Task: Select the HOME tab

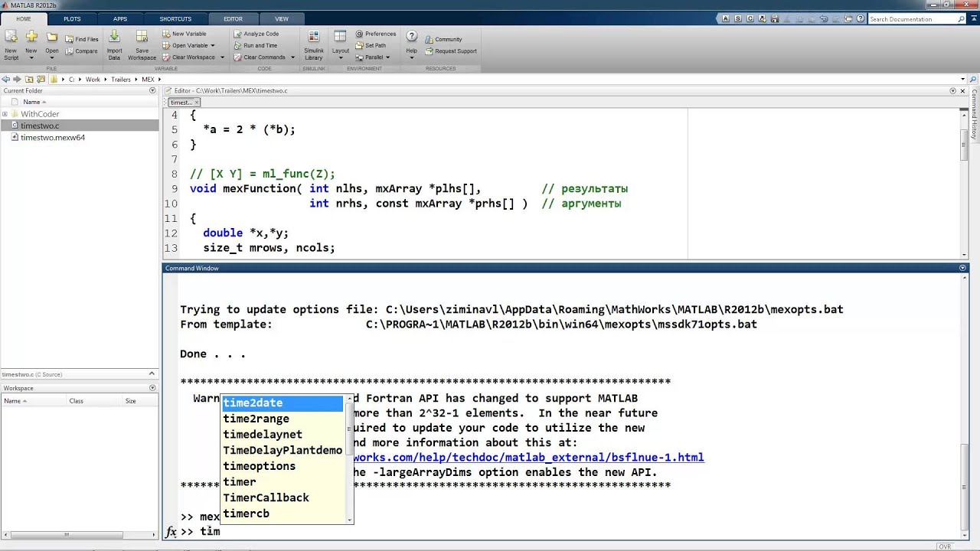Action: pyautogui.click(x=23, y=18)
